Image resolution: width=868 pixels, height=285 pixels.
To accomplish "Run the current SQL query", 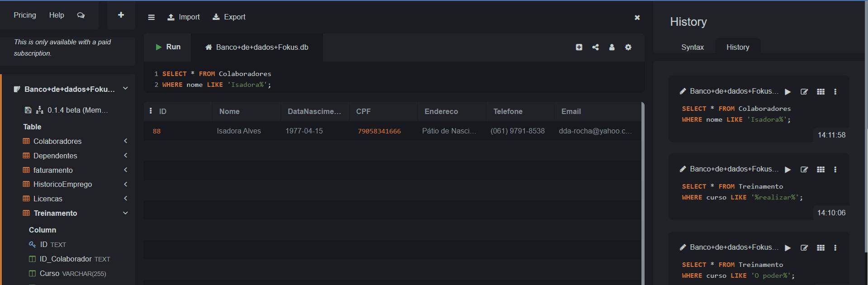I will (x=168, y=47).
